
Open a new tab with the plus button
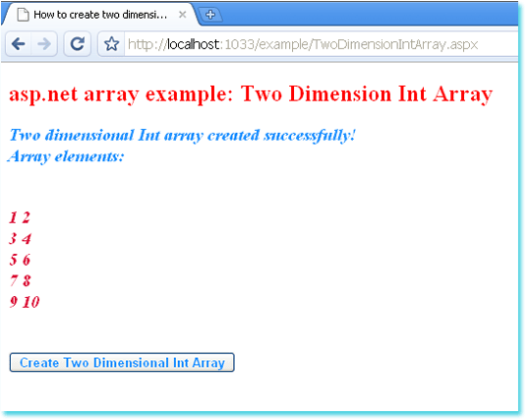210,15
